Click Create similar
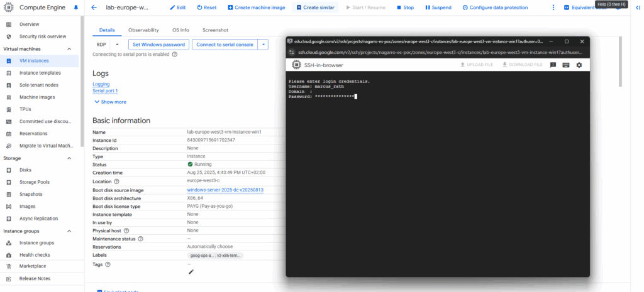 click(316, 8)
